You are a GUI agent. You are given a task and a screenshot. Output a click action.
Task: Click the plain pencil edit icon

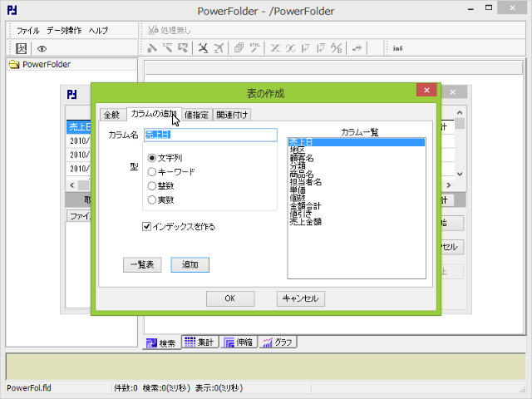click(152, 48)
